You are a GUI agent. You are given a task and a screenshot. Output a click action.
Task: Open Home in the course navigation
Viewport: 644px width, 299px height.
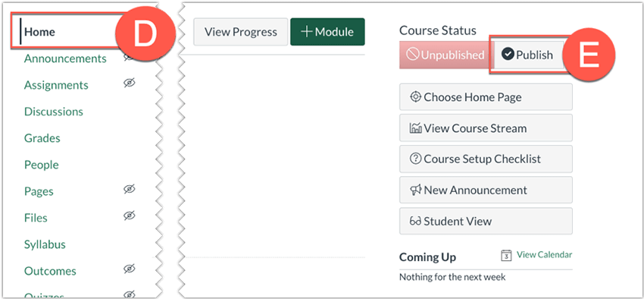pos(39,32)
